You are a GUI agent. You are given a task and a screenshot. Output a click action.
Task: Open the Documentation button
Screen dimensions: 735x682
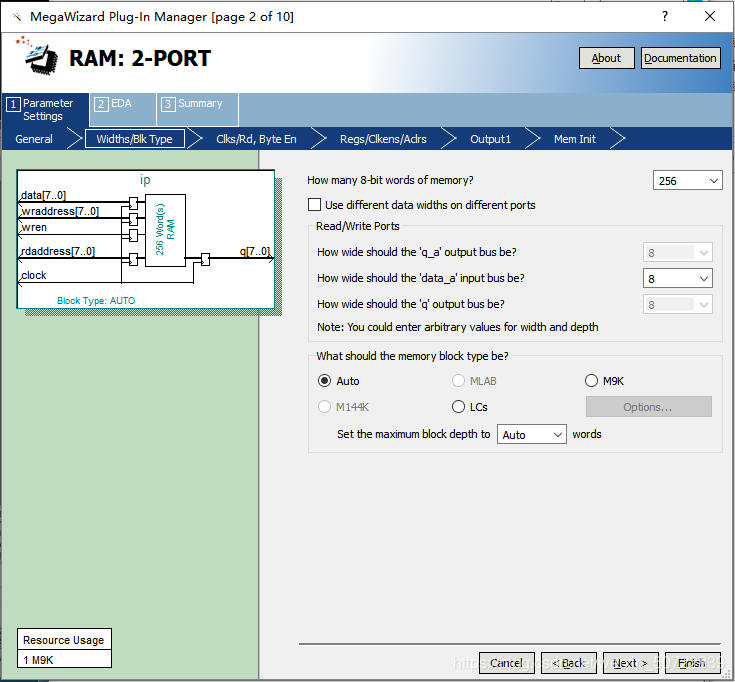[x=681, y=58]
